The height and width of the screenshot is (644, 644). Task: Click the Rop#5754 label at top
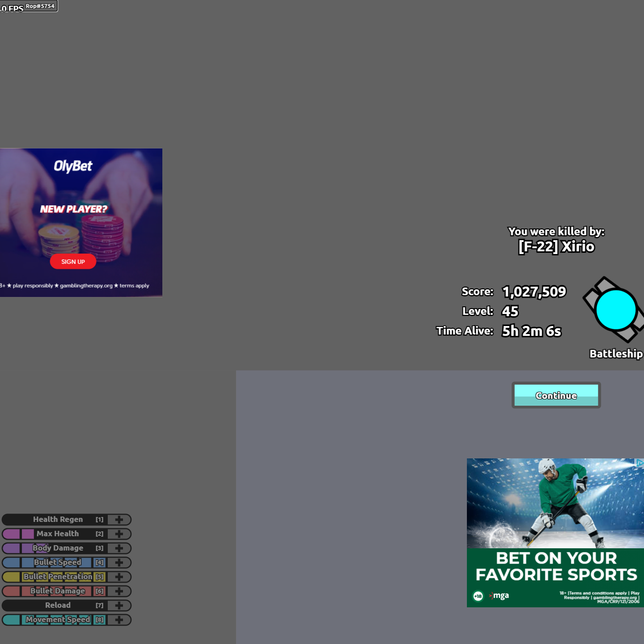[40, 6]
